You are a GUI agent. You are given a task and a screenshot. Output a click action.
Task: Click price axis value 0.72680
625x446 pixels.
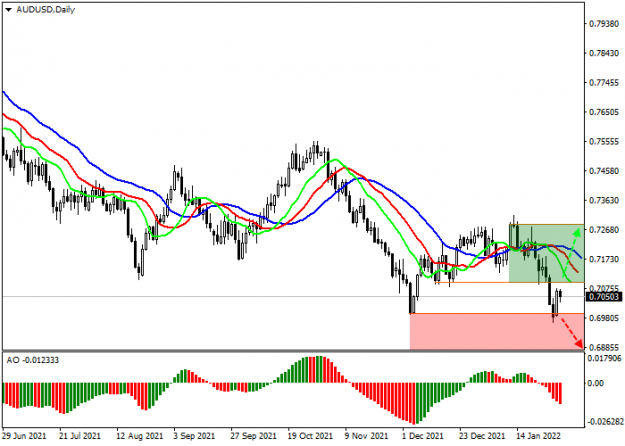(604, 230)
